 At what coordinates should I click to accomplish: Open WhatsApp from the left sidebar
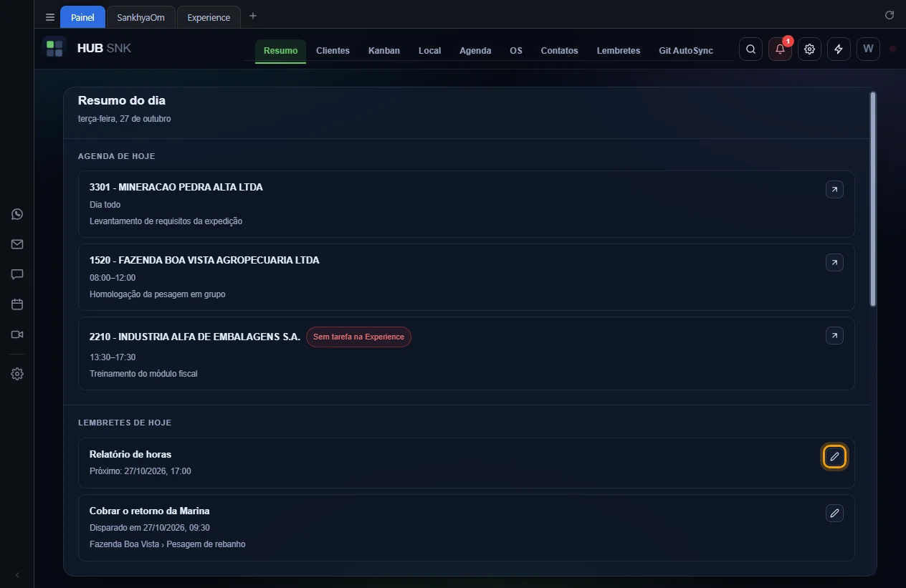pos(17,214)
